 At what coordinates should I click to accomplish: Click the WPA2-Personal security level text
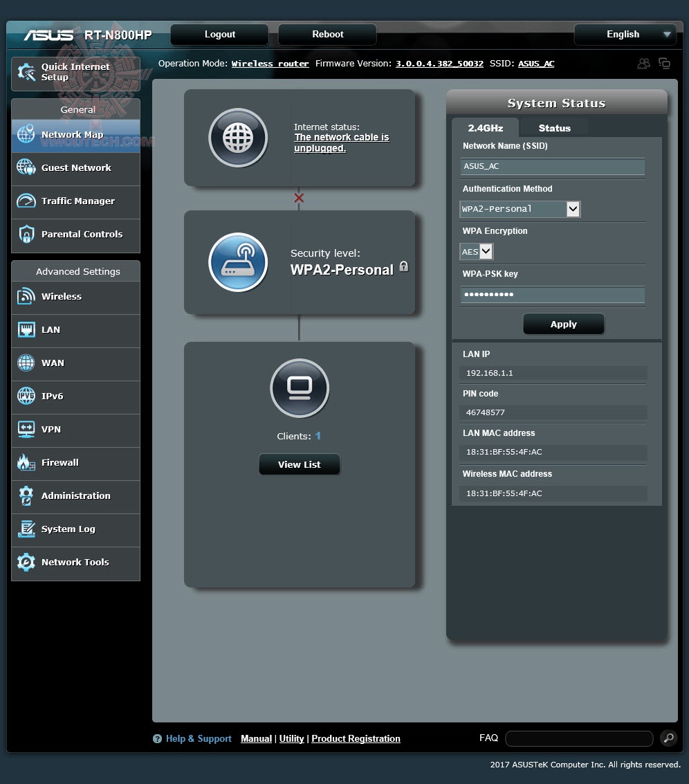pos(342,270)
